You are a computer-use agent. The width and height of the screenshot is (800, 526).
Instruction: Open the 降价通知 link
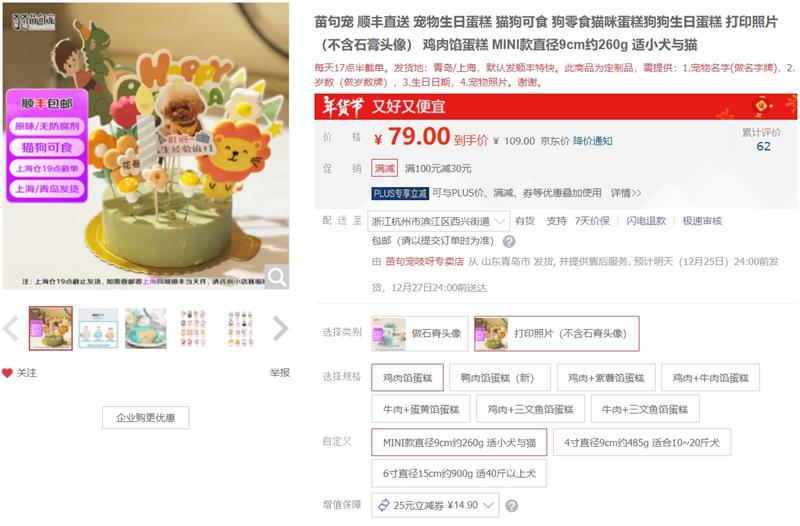[592, 141]
